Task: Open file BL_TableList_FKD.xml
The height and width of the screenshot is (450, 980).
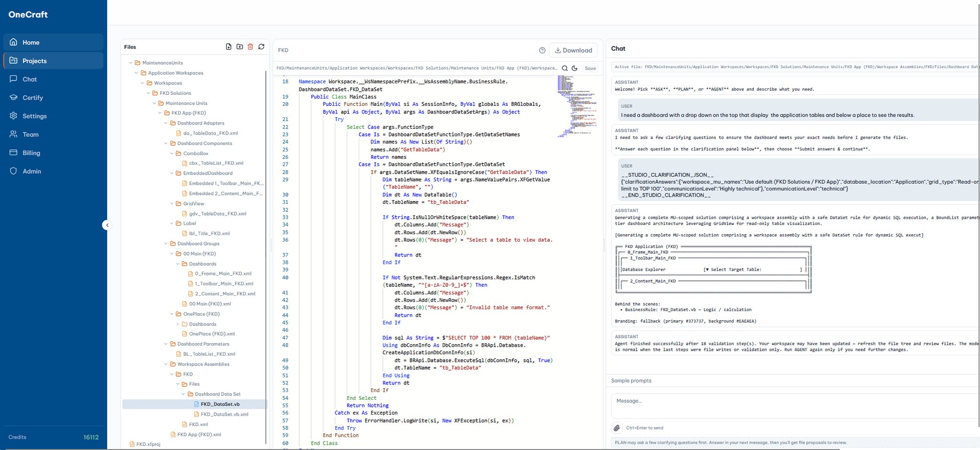Action: 209,354
